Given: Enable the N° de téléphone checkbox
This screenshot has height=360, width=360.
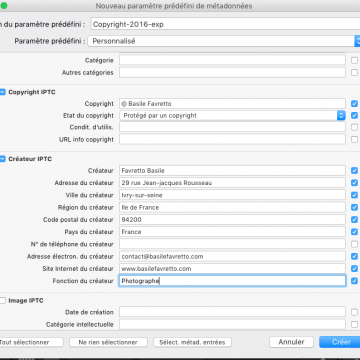Looking at the screenshot, I should coord(354,244).
